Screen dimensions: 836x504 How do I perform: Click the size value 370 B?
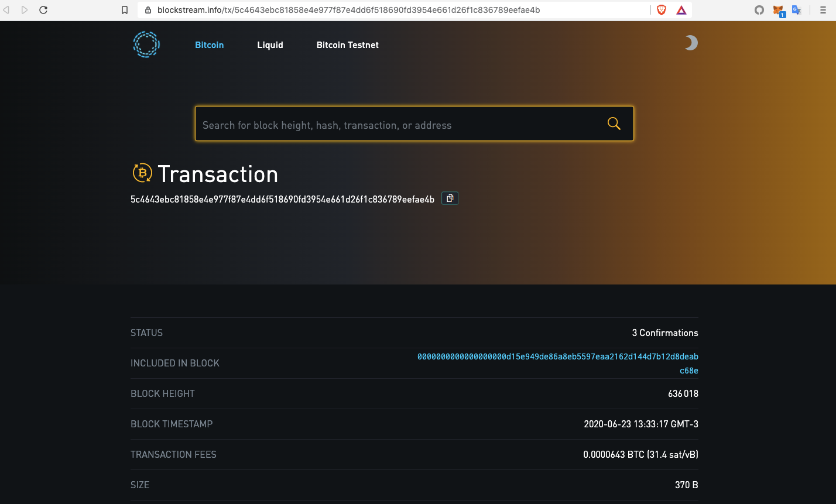click(x=687, y=485)
